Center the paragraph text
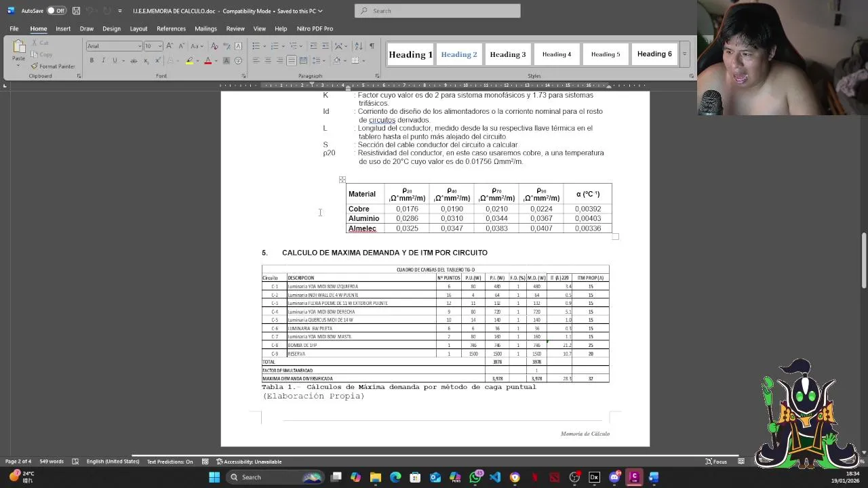Image resolution: width=868 pixels, height=488 pixels. [x=268, y=60]
